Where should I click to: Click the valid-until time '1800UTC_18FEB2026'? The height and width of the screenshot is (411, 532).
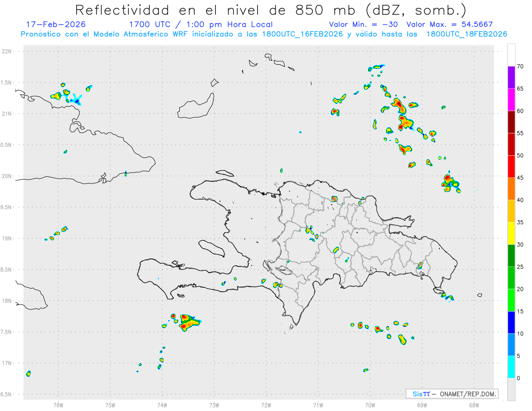click(x=466, y=34)
